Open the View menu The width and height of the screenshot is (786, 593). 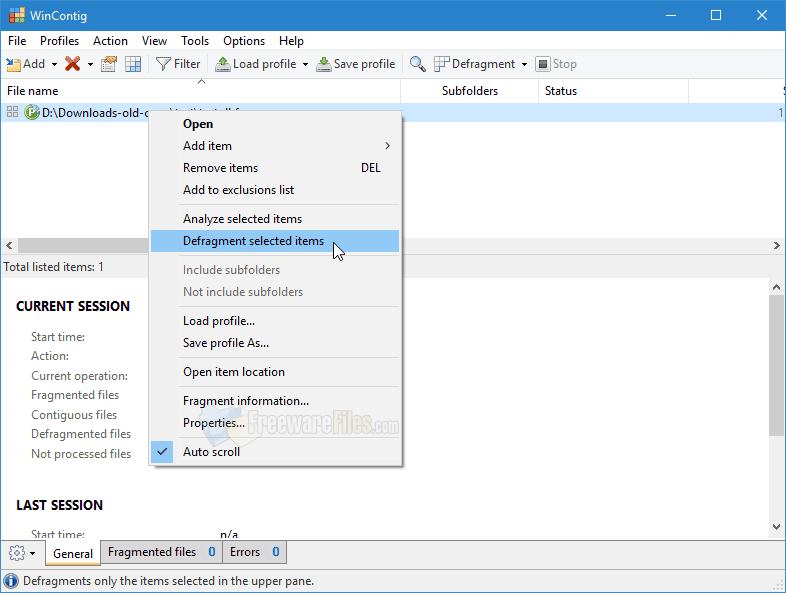click(x=154, y=41)
